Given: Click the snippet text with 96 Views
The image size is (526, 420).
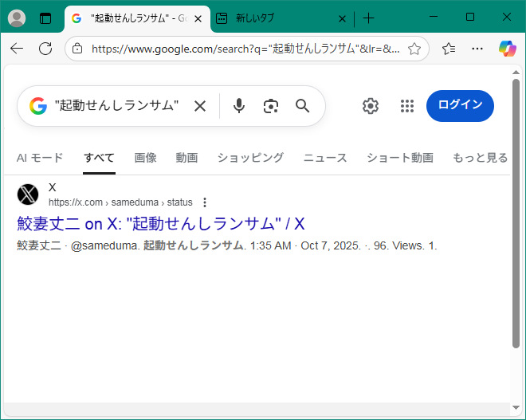Looking at the screenshot, I should pos(227,245).
